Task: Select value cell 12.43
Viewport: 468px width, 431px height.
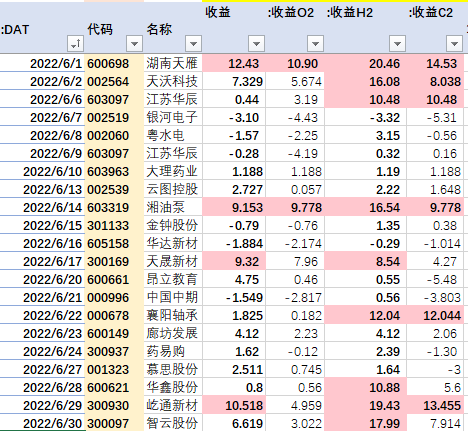Action: (x=234, y=63)
